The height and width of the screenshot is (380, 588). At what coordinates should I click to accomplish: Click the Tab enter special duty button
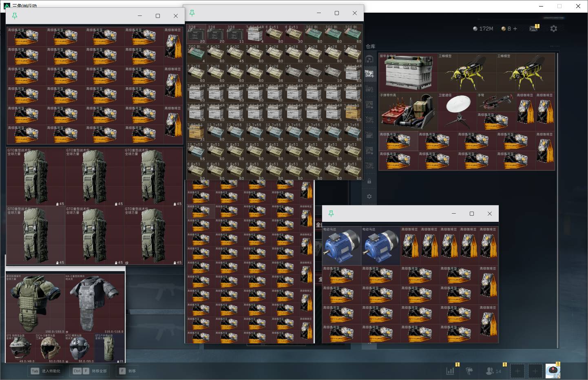(46, 371)
